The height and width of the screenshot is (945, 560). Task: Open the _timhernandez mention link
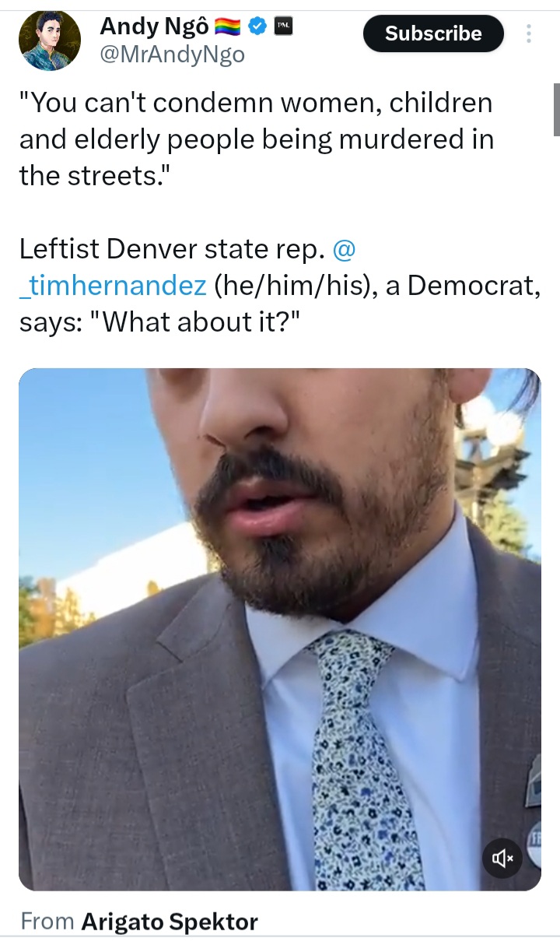113,286
